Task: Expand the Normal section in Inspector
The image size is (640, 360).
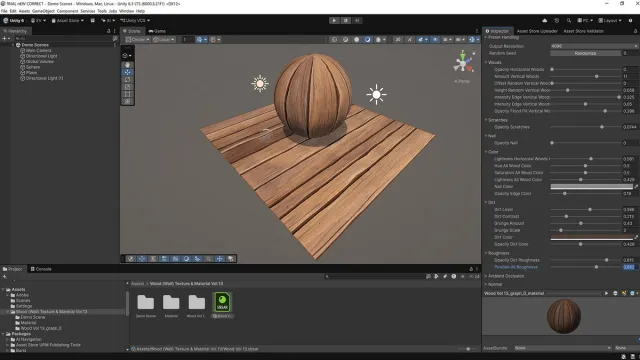Action: 486,284
